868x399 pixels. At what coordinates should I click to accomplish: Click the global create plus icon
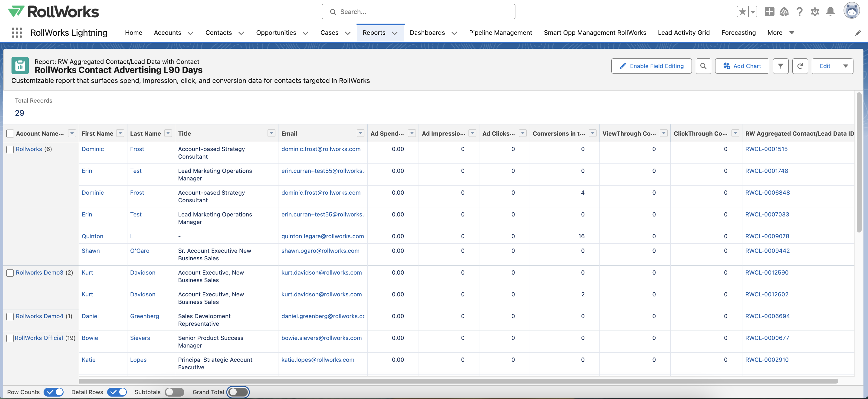click(x=769, y=12)
